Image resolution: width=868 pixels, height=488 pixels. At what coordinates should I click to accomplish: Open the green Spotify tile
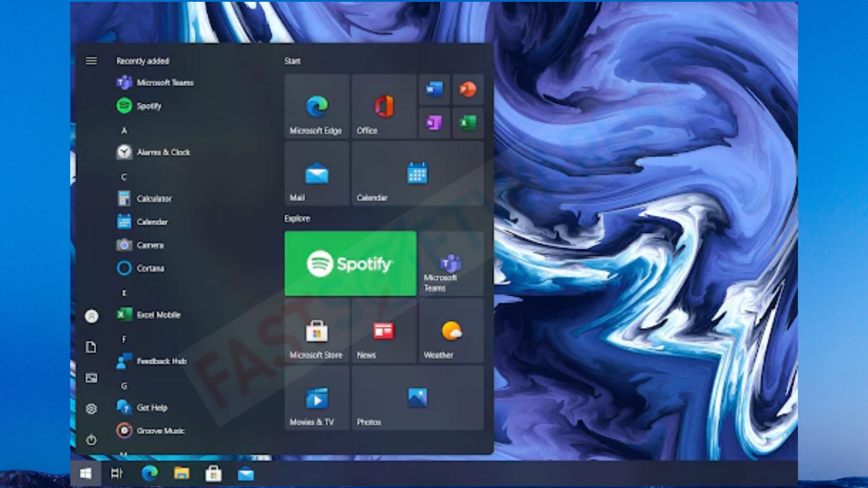coord(350,263)
